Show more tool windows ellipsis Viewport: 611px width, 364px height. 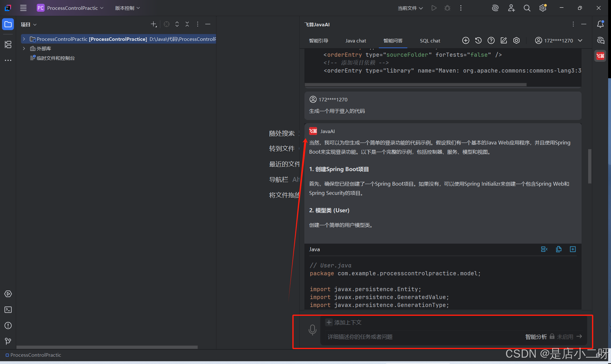[x=8, y=60]
